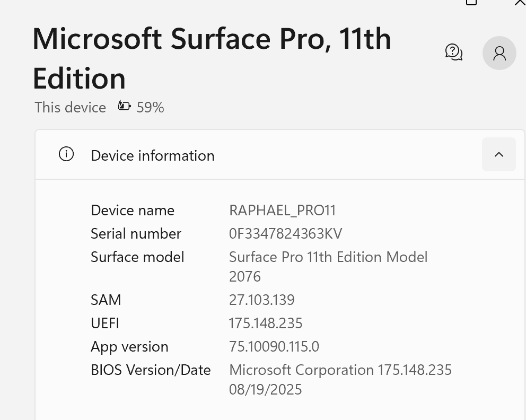Click the "Device name" label

coord(133,211)
